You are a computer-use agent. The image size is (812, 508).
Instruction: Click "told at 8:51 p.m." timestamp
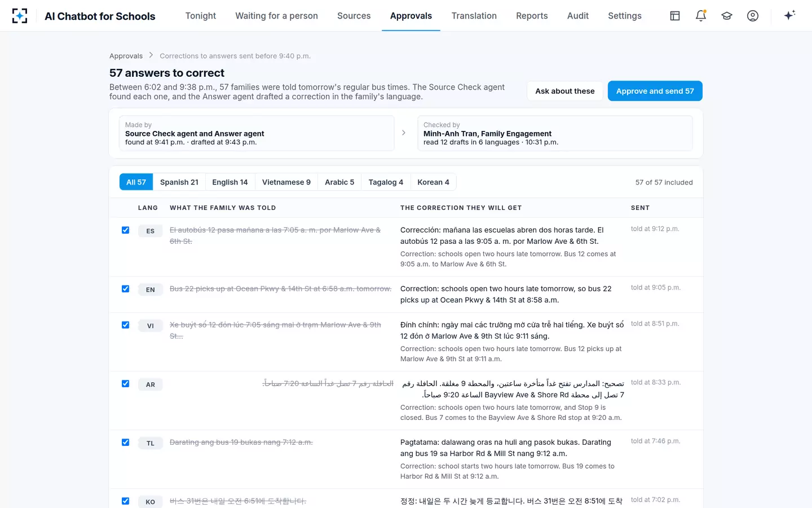[655, 323]
